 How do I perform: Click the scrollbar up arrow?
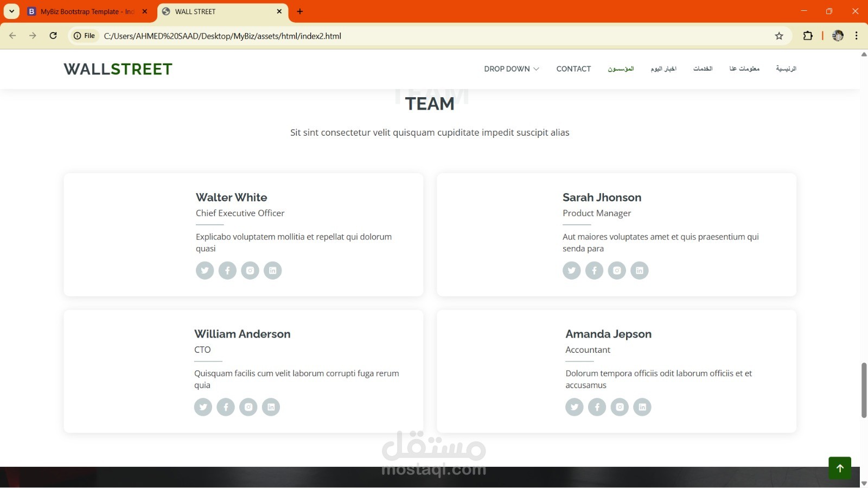[x=864, y=54]
